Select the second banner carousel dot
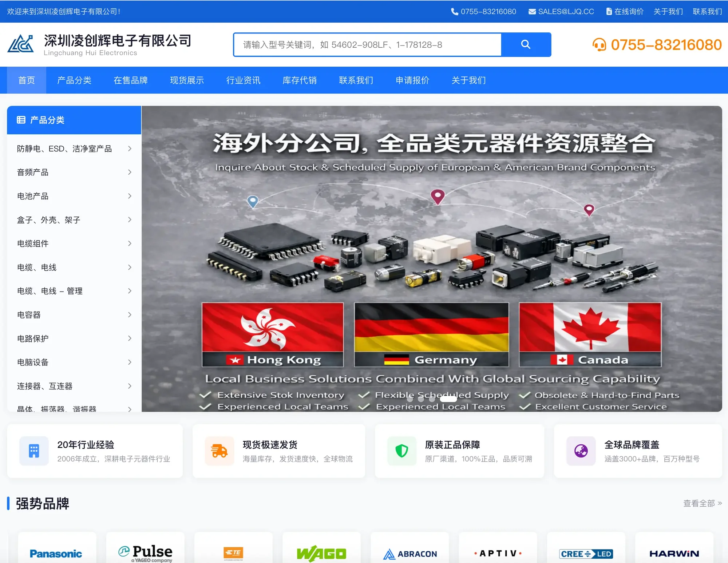 421,399
